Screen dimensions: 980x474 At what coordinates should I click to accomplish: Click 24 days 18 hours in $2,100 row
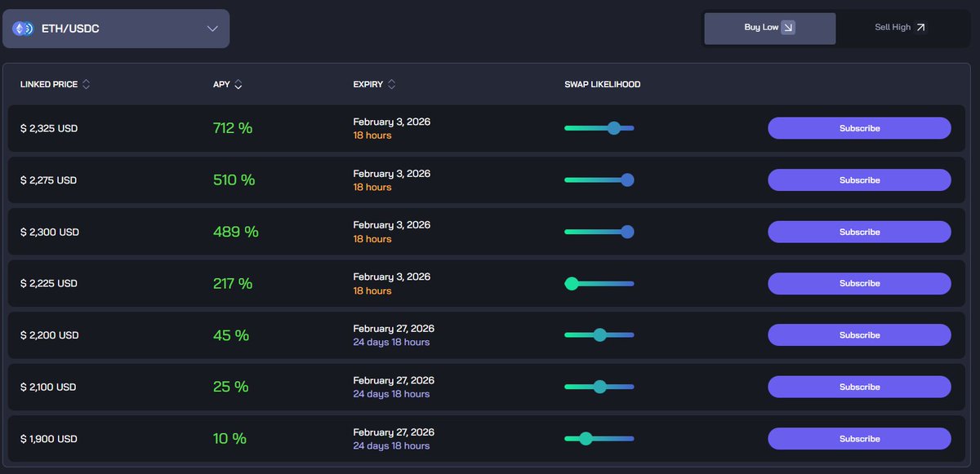pos(391,394)
